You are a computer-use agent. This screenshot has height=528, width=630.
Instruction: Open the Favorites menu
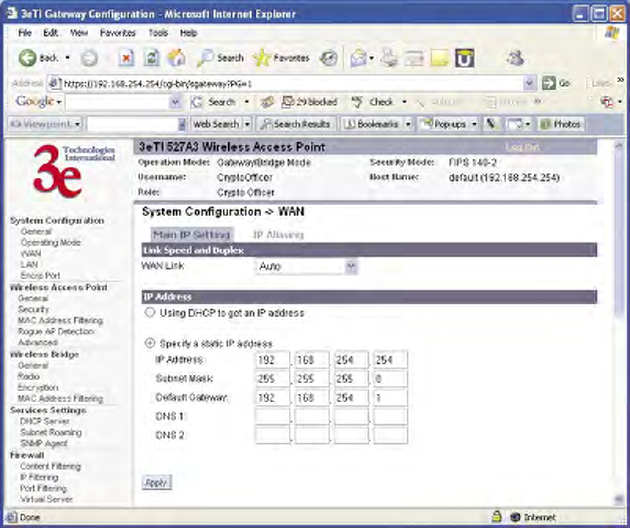click(x=118, y=33)
